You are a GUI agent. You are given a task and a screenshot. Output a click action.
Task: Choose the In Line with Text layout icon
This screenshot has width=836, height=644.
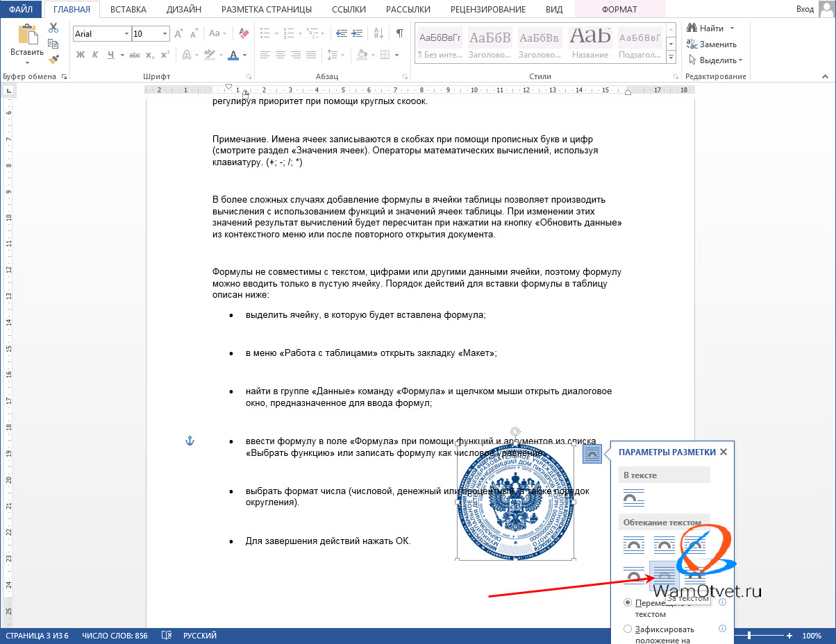[x=633, y=498]
